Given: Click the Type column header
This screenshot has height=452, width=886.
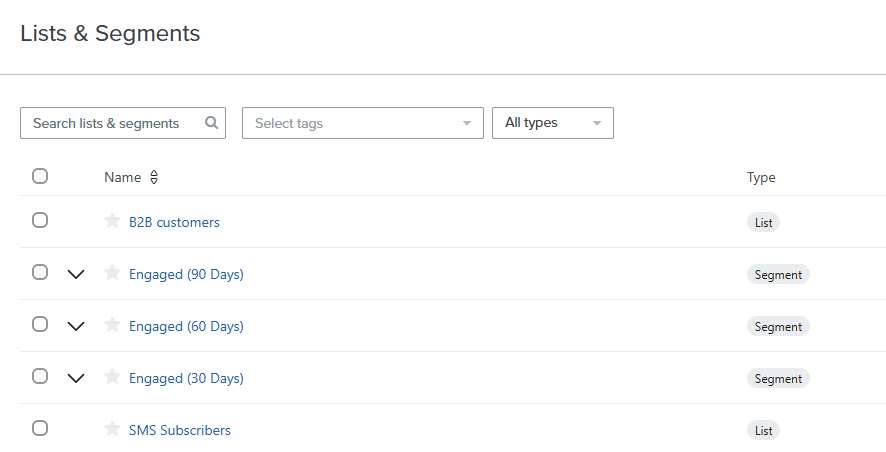Looking at the screenshot, I should point(761,177).
